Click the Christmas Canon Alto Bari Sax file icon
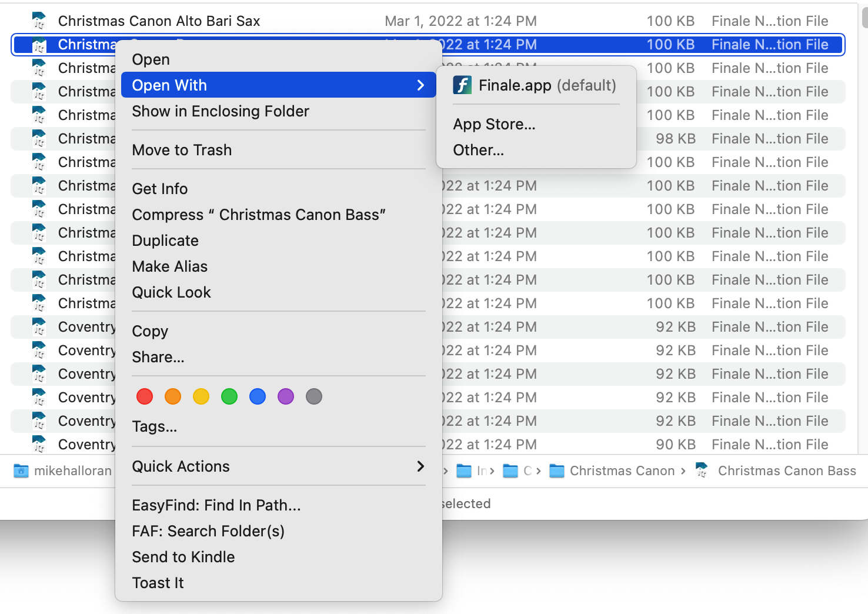This screenshot has width=868, height=614. pyautogui.click(x=39, y=21)
